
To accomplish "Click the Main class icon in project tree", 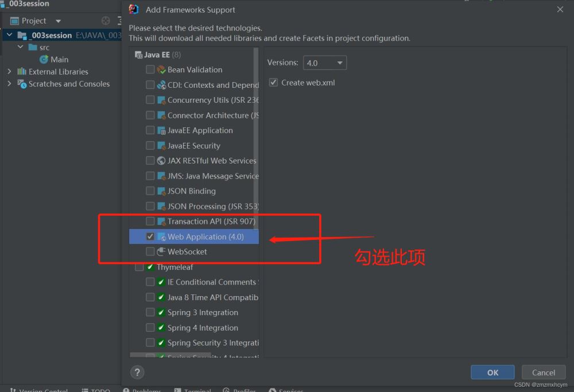I will pos(44,59).
